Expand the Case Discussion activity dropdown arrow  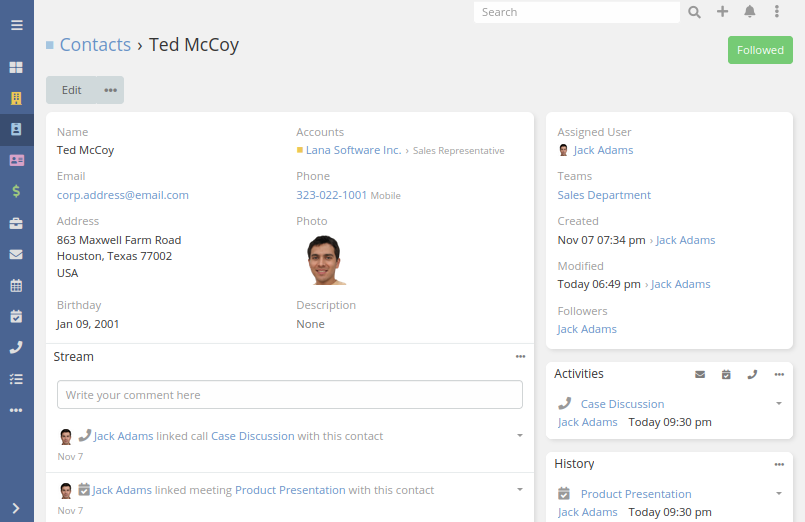point(779,403)
